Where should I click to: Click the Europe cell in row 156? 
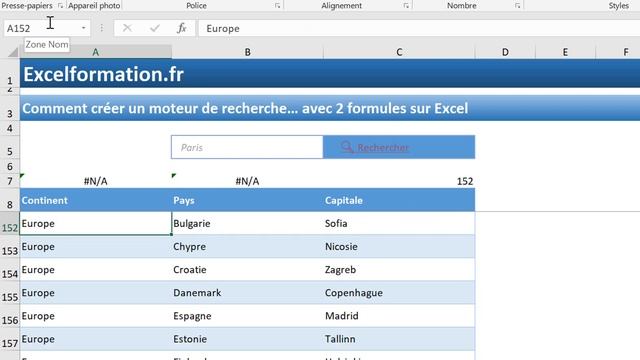click(96, 316)
